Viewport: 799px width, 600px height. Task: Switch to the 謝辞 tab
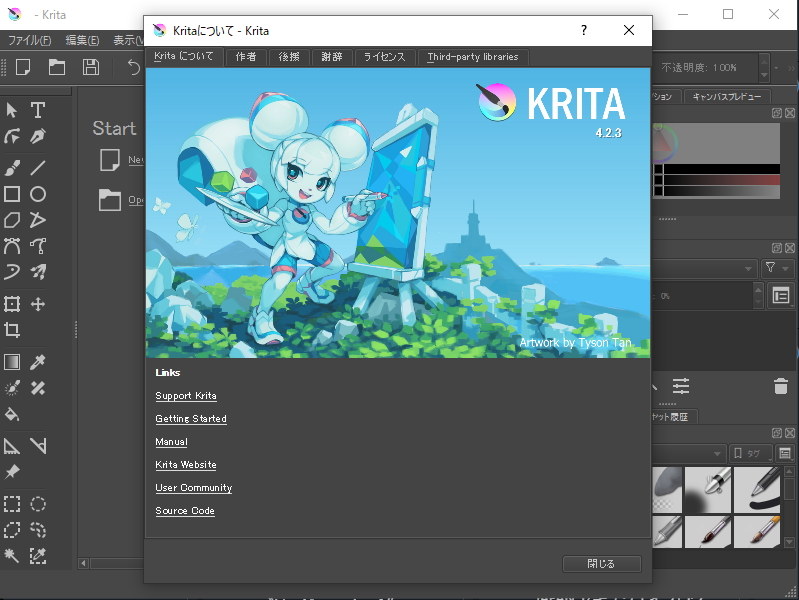(332, 57)
